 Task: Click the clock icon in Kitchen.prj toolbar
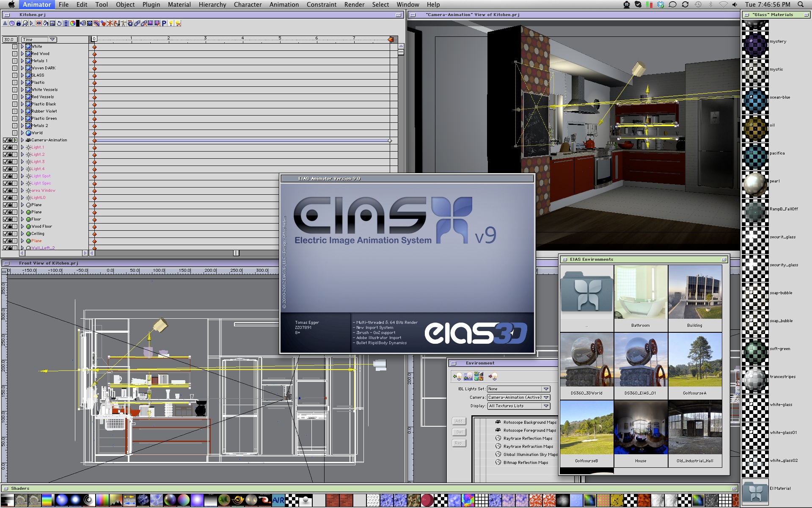[x=12, y=23]
